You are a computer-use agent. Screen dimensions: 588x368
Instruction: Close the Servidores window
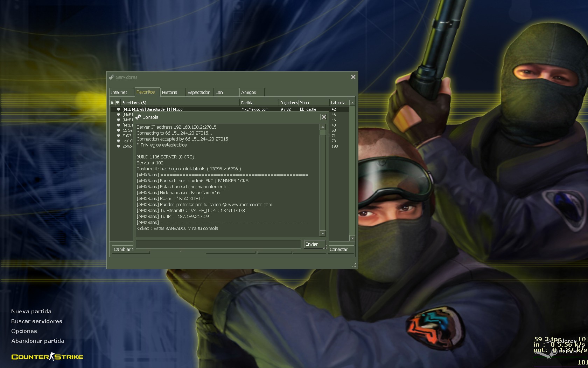pyautogui.click(x=353, y=77)
